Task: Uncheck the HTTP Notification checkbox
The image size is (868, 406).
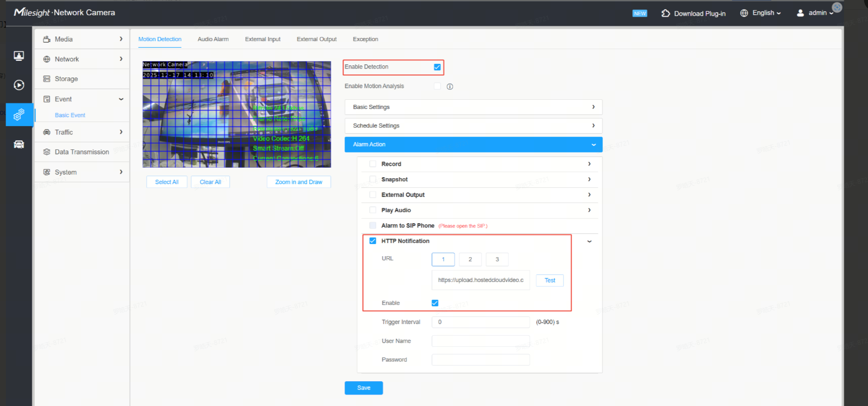Action: click(373, 241)
